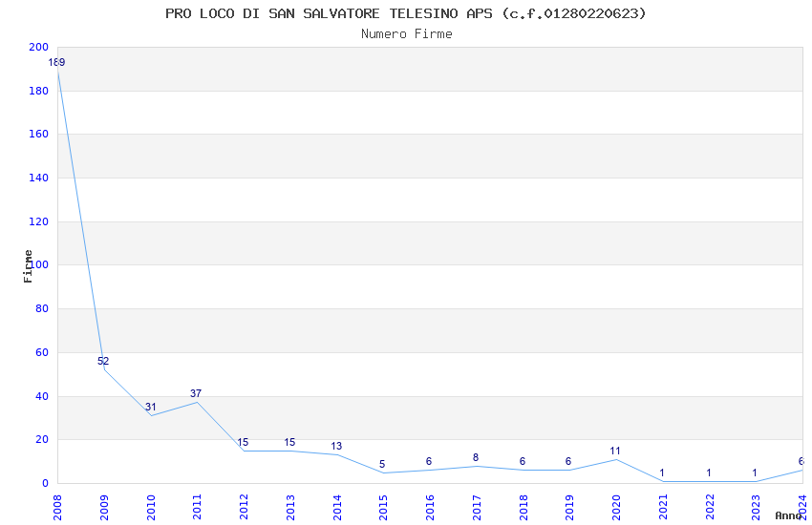The height and width of the screenshot is (525, 812).
Task: Click the data point labeled 52
Action: pos(103,362)
